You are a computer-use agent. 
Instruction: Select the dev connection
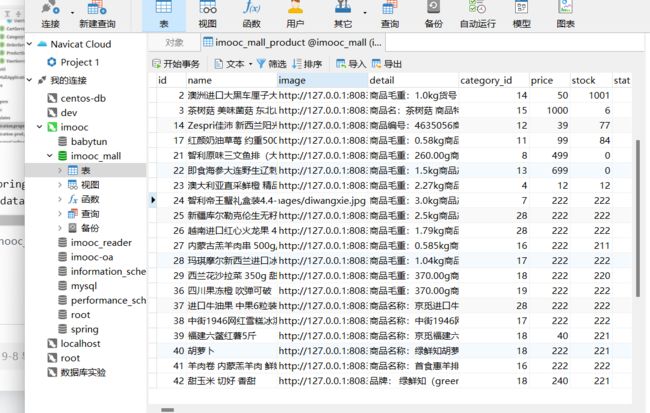click(x=69, y=113)
